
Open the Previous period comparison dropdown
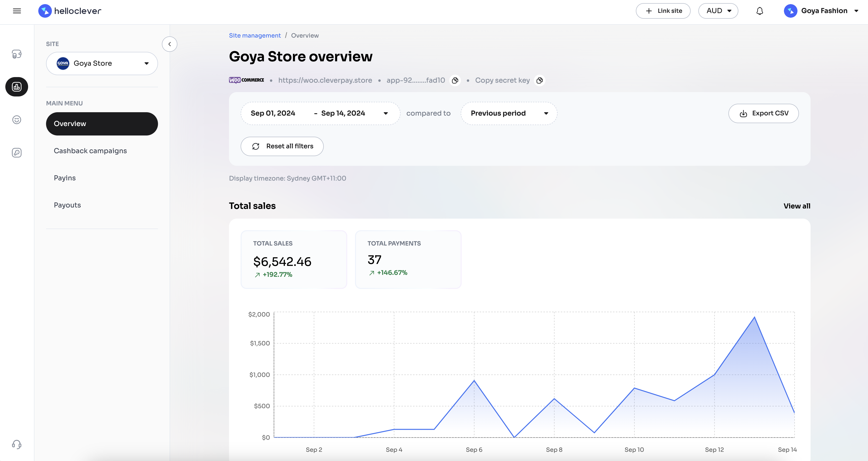pyautogui.click(x=509, y=113)
